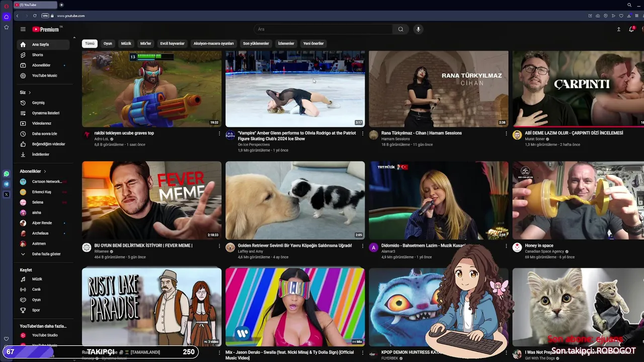Open the Opera snapshot camera icon
This screenshot has width=644, height=362.
tap(598, 16)
